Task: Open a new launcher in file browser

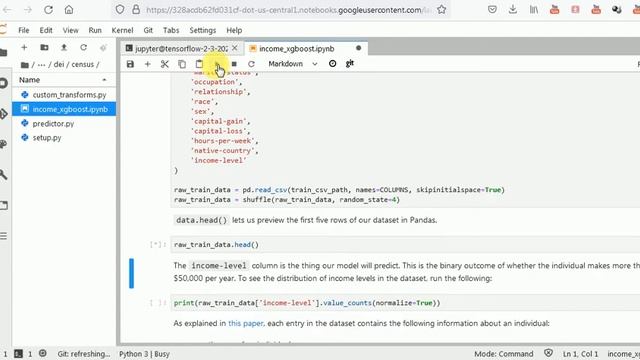Action: coord(24,48)
